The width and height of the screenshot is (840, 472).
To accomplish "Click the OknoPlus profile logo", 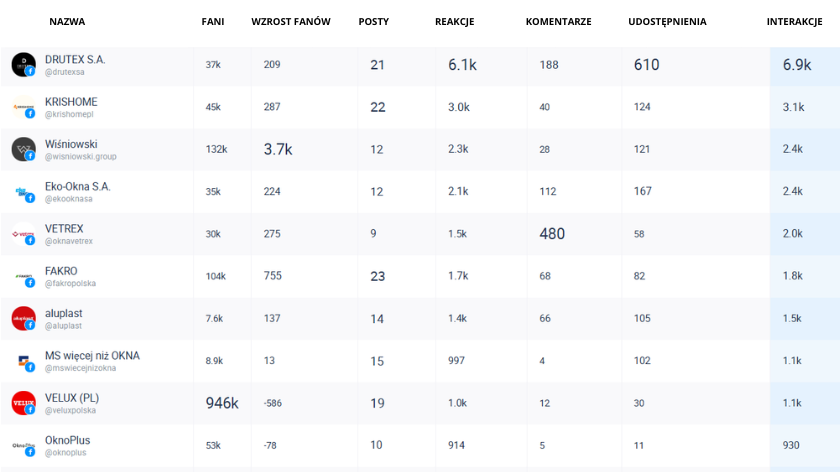I will [x=23, y=445].
